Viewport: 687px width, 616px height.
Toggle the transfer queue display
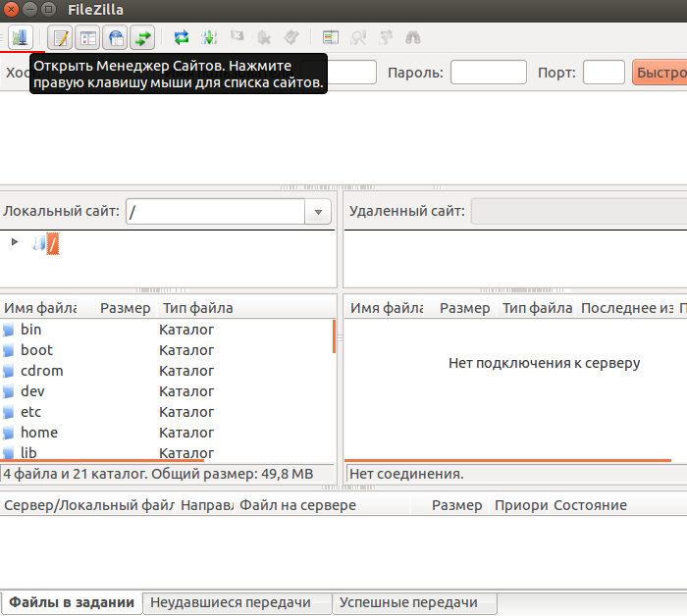coord(143,37)
